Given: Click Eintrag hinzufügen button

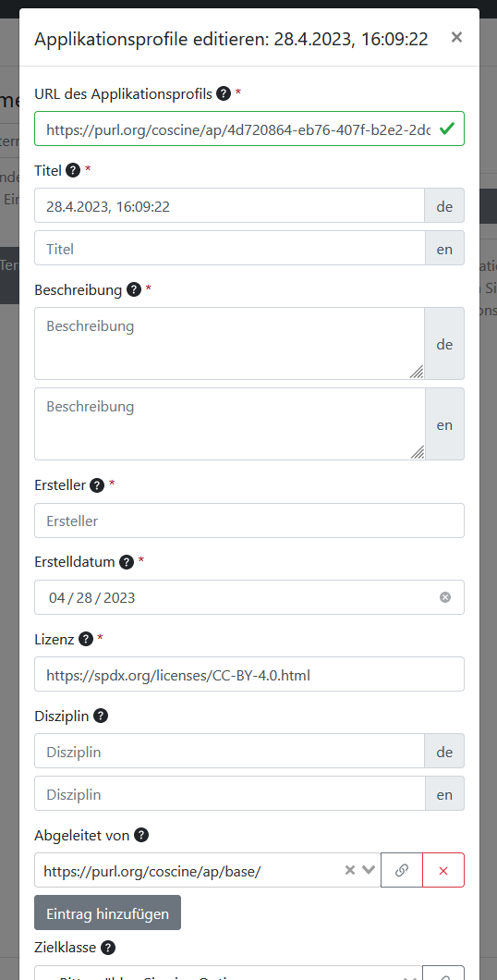Looking at the screenshot, I should click(107, 913).
